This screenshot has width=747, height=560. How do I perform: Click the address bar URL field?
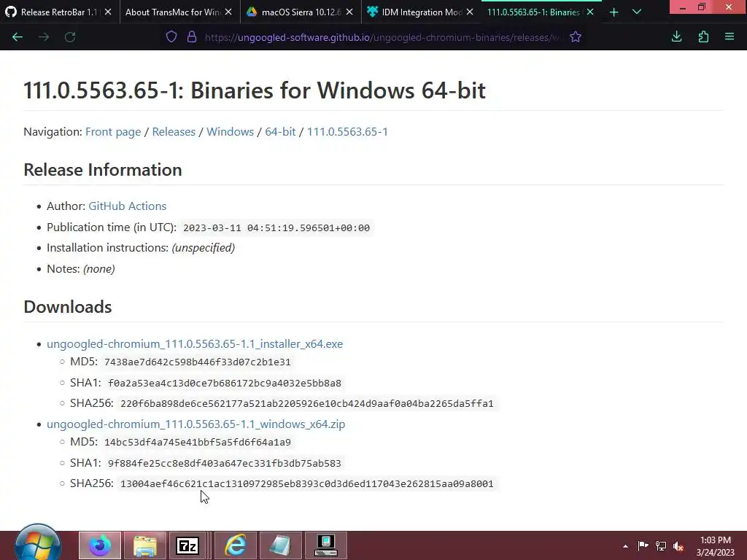tap(381, 37)
